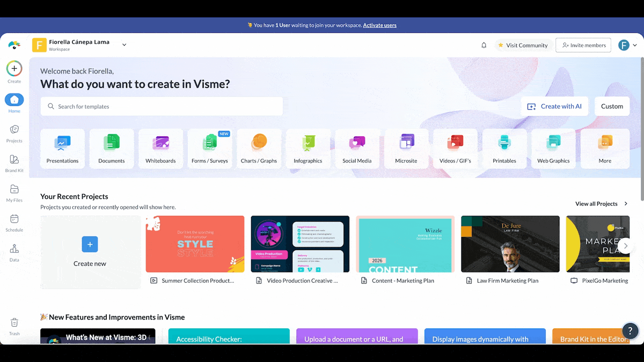Click Invite members button
The height and width of the screenshot is (362, 644).
click(x=583, y=45)
